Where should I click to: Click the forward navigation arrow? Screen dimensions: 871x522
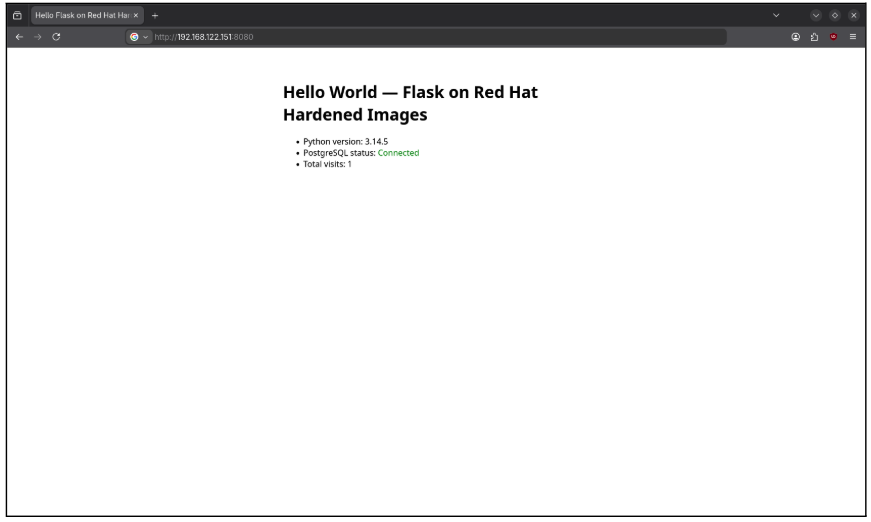point(38,37)
